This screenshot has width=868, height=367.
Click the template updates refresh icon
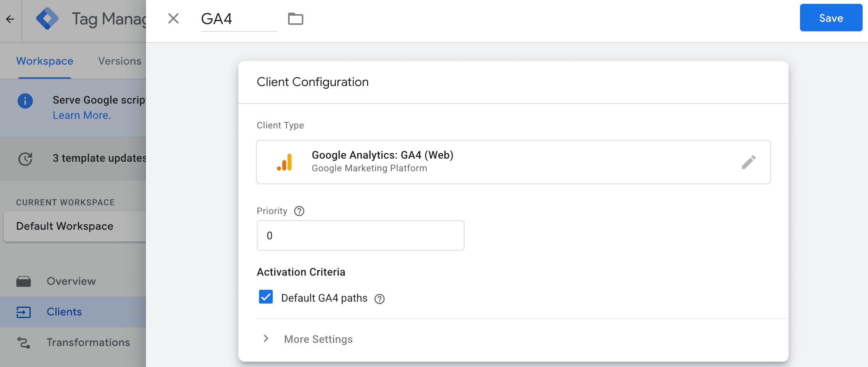coord(25,159)
